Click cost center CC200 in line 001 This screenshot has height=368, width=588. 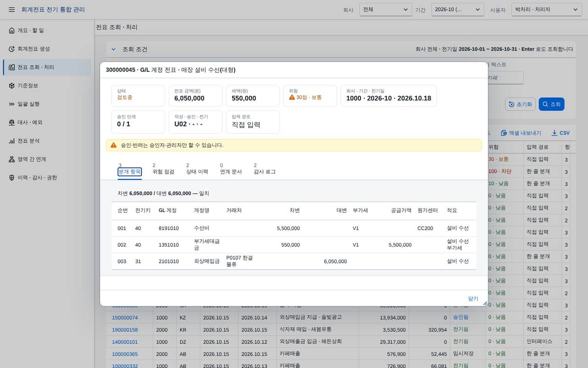425,228
